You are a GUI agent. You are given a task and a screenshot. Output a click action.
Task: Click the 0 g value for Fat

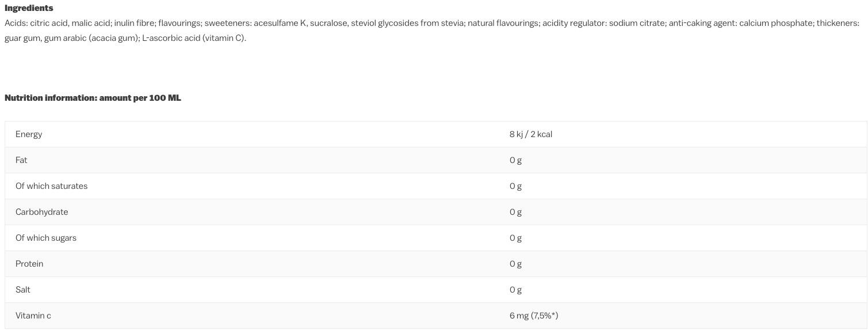pyautogui.click(x=515, y=160)
